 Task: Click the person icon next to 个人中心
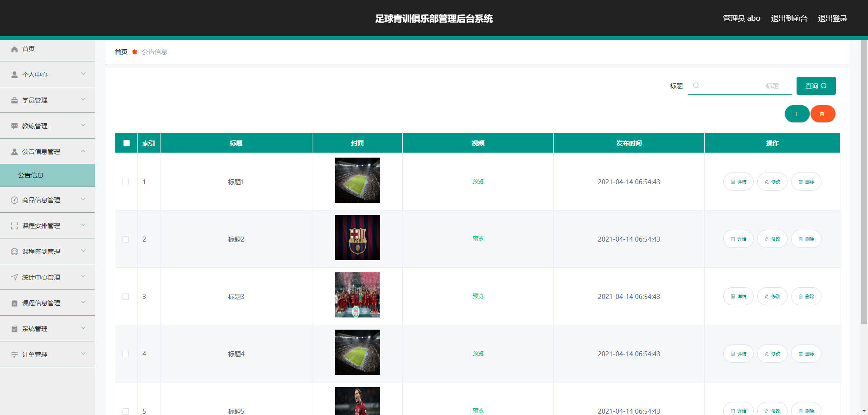click(x=14, y=75)
